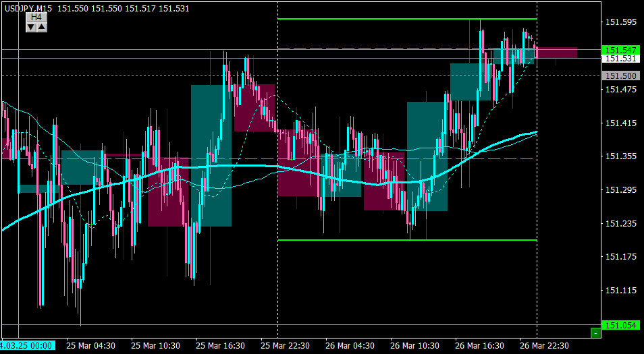The width and height of the screenshot is (644, 354).
Task: Click the 151.355 price scale value
Action: pyautogui.click(x=621, y=156)
